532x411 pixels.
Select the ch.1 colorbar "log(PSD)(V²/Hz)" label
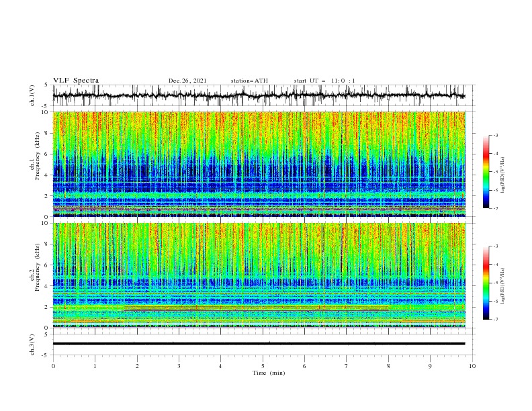tap(503, 175)
